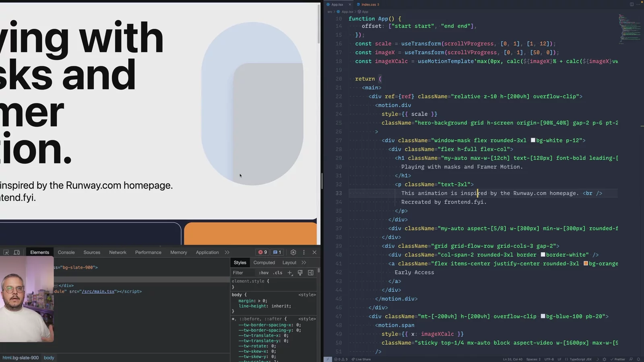Open DevTools settings gear
This screenshot has height=362, width=644.
coord(293,252)
